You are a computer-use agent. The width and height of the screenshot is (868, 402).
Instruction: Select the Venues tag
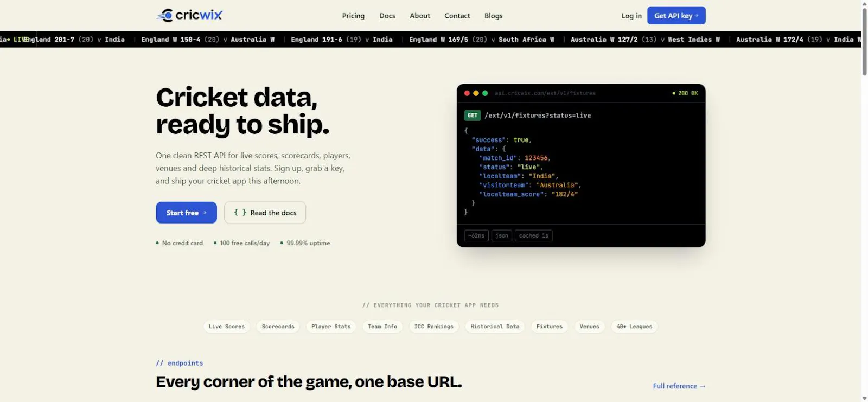click(x=590, y=327)
